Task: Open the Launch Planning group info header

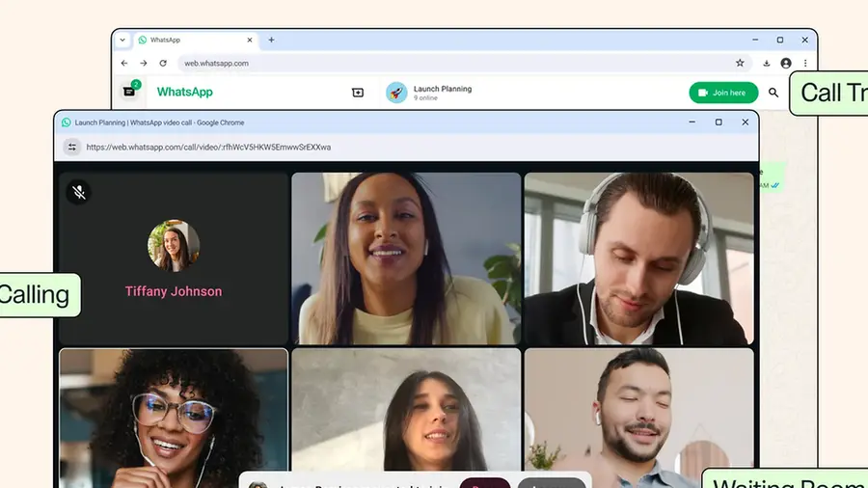Action: [x=443, y=93]
